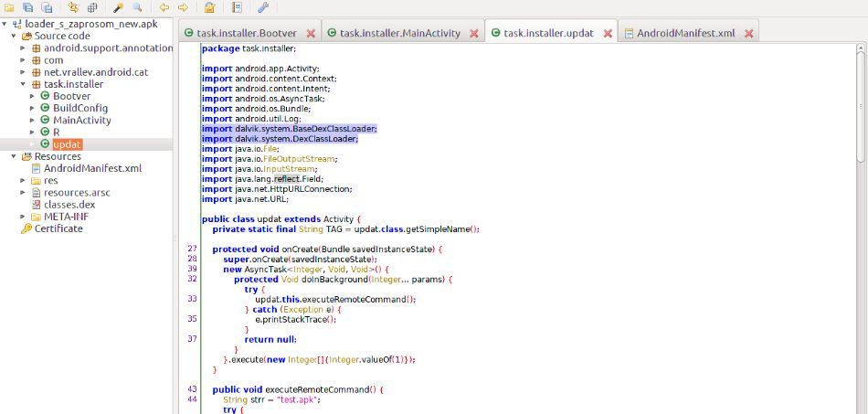This screenshot has height=414, width=868.
Task: Select the updat class in the tree
Action: point(67,144)
